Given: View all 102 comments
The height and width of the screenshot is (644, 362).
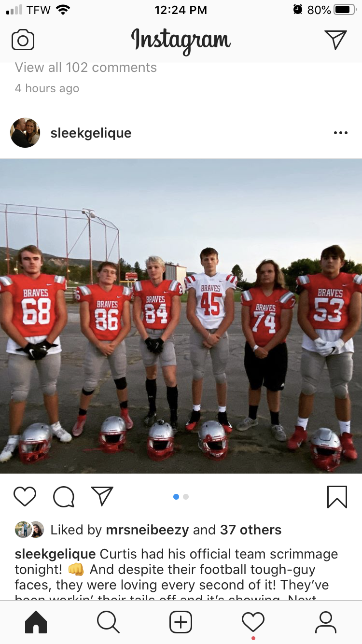Looking at the screenshot, I should tap(86, 68).
